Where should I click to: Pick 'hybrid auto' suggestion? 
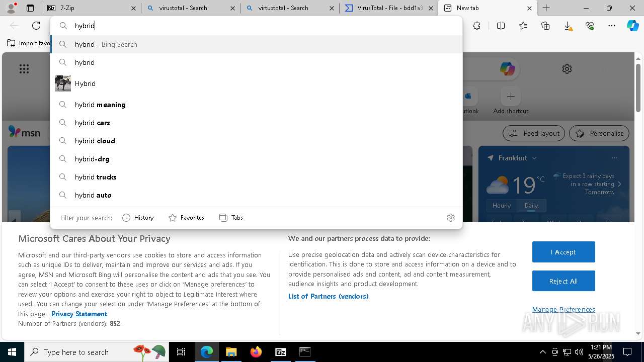[x=256, y=195]
